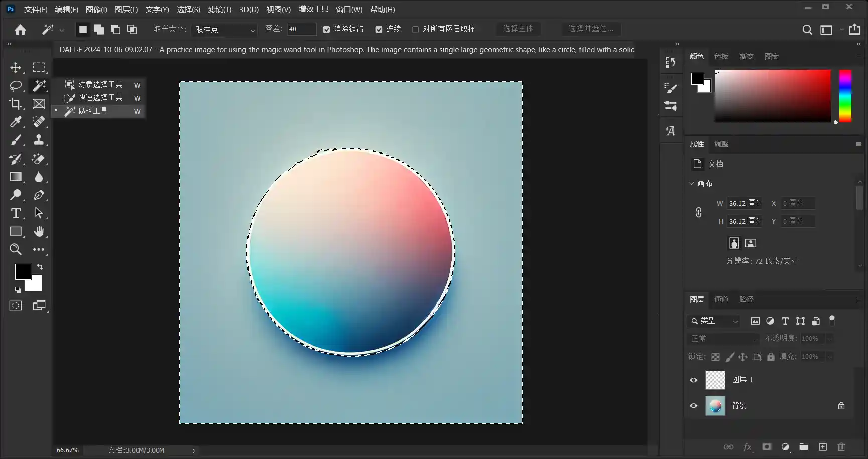Select the Eraser tool

coord(39,159)
